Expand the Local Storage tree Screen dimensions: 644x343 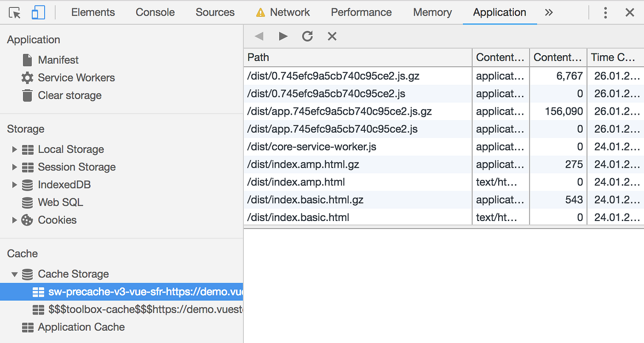[x=14, y=149]
